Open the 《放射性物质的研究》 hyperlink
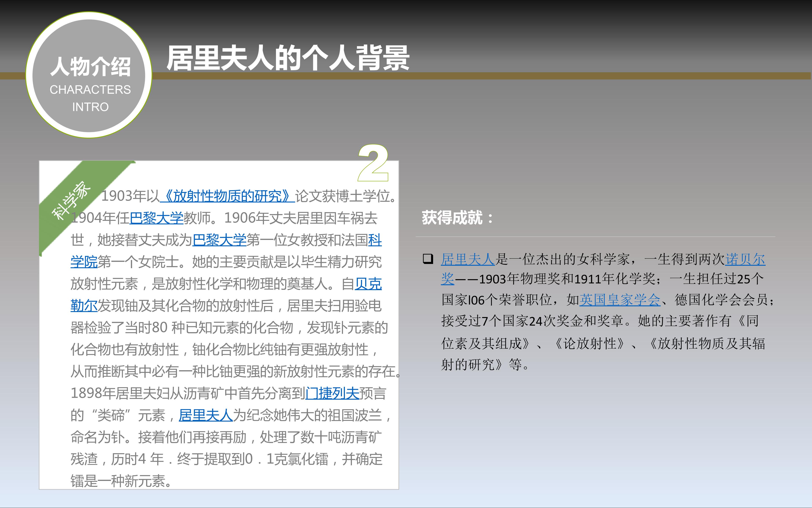The image size is (812, 508). pyautogui.click(x=227, y=196)
